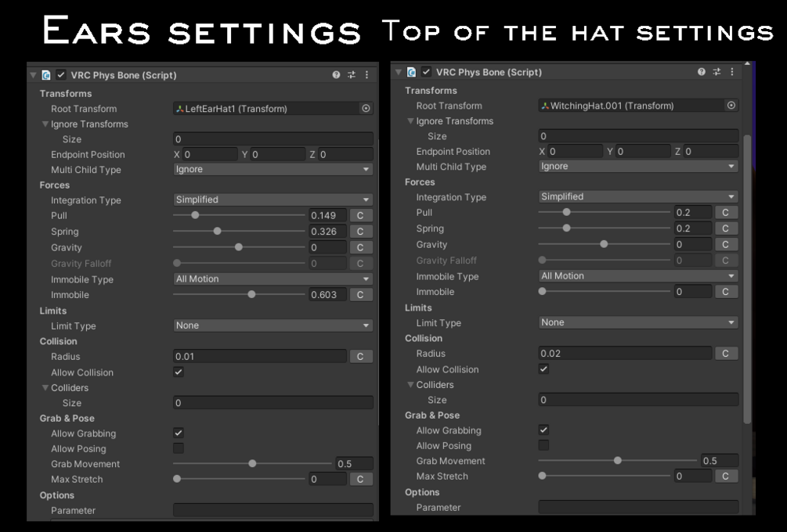
Task: Open Limit Type dropdown in Ears panel
Action: tap(273, 325)
